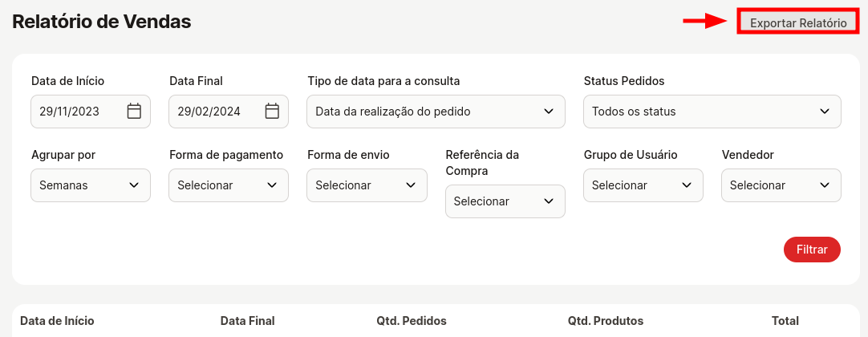Expand the Tipo de data para a consulta dropdown
Viewport: 868px width, 337px height.
[x=436, y=112]
